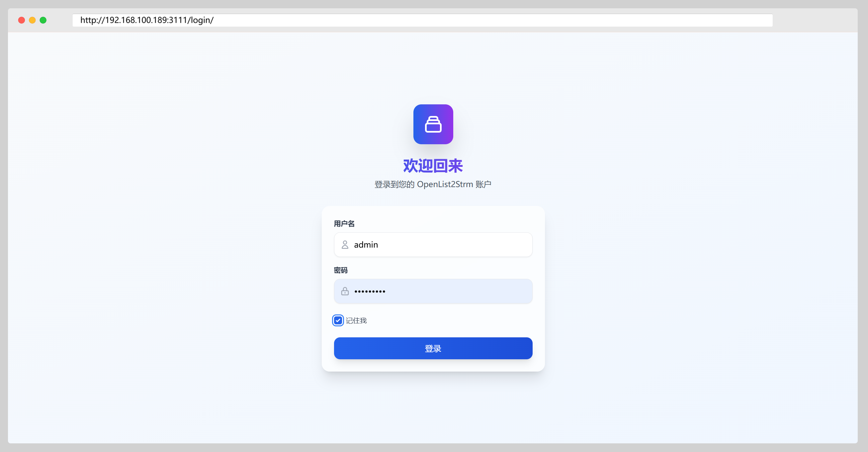The height and width of the screenshot is (452, 868).
Task: Click the 密码 field label
Action: (341, 270)
